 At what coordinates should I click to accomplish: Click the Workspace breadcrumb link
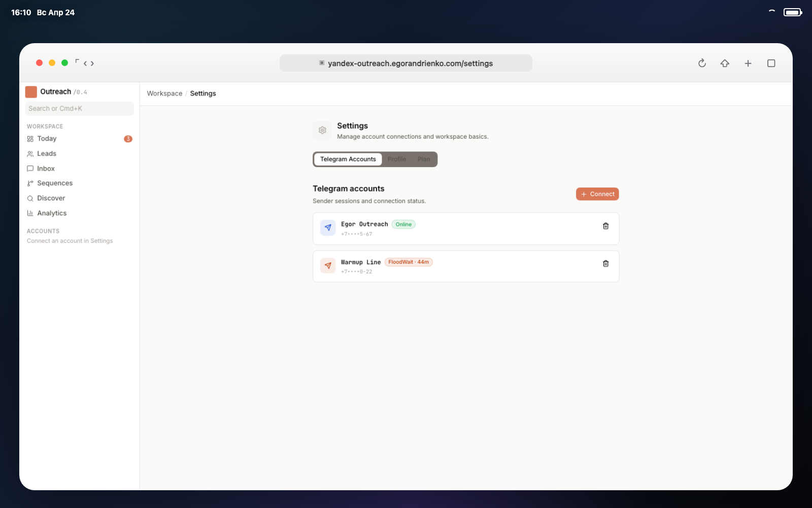point(164,93)
